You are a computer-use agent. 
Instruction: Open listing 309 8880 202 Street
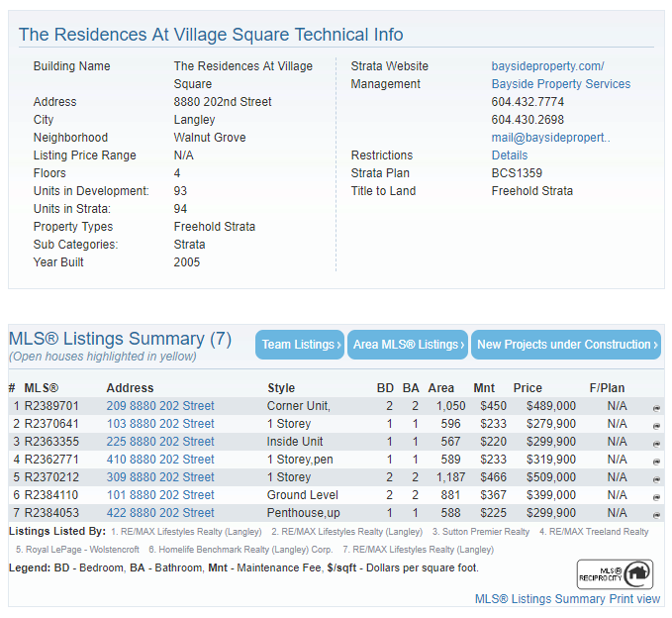(x=160, y=477)
